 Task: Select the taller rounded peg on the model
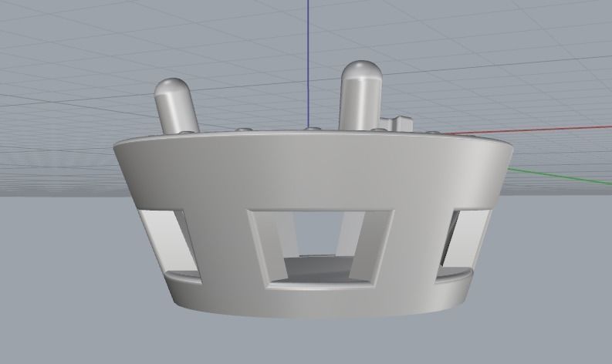360,96
